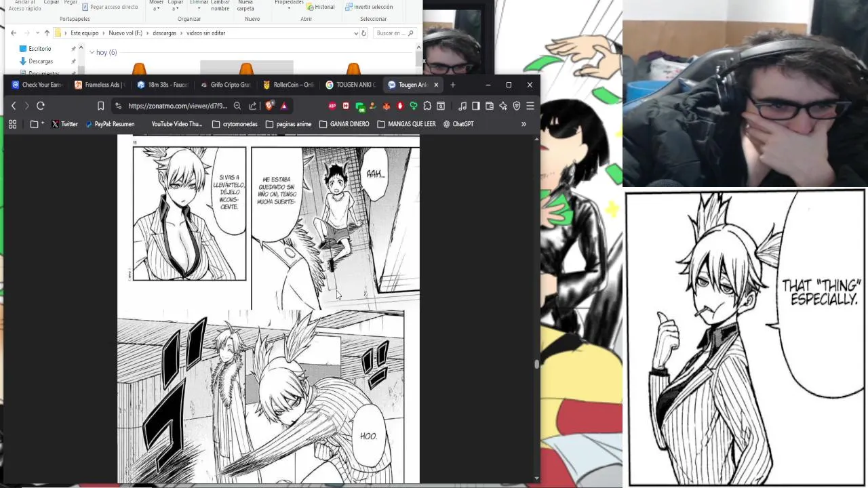Close the active Tougen Anki tab

click(436, 85)
